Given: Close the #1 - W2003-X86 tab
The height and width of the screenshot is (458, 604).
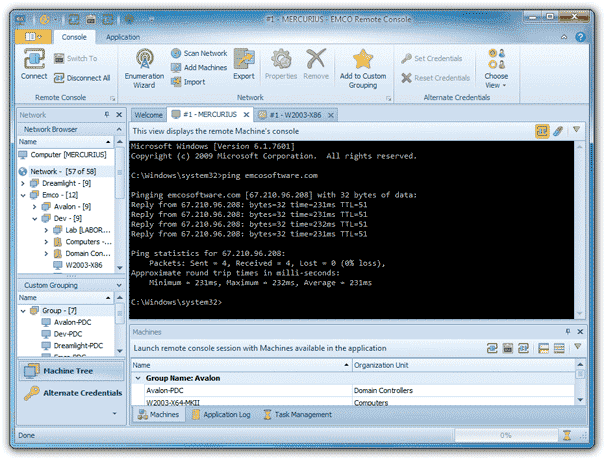Looking at the screenshot, I should (x=331, y=115).
